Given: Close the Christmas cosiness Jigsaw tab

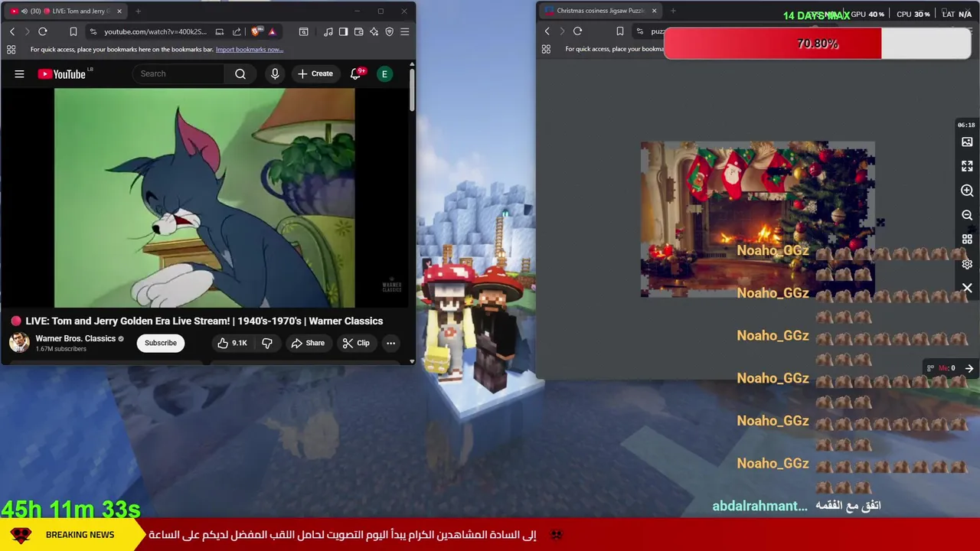Looking at the screenshot, I should point(654,11).
